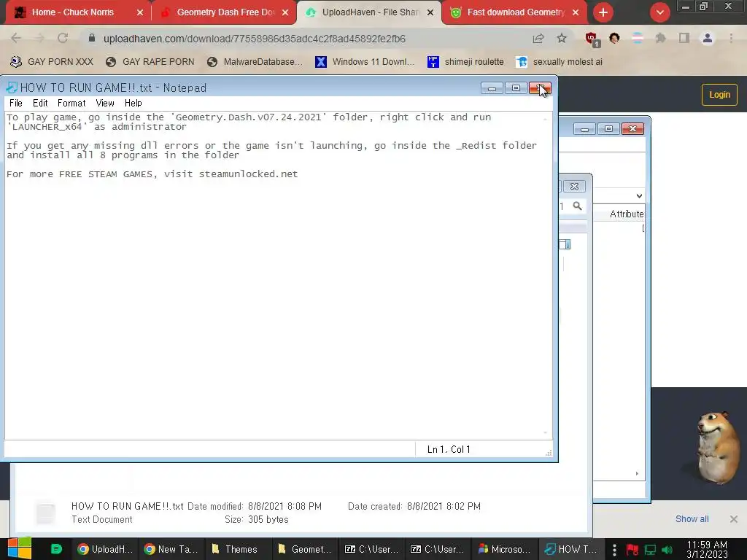Click Date modified value 8/8/2021 8:08 PM

pos(285,507)
